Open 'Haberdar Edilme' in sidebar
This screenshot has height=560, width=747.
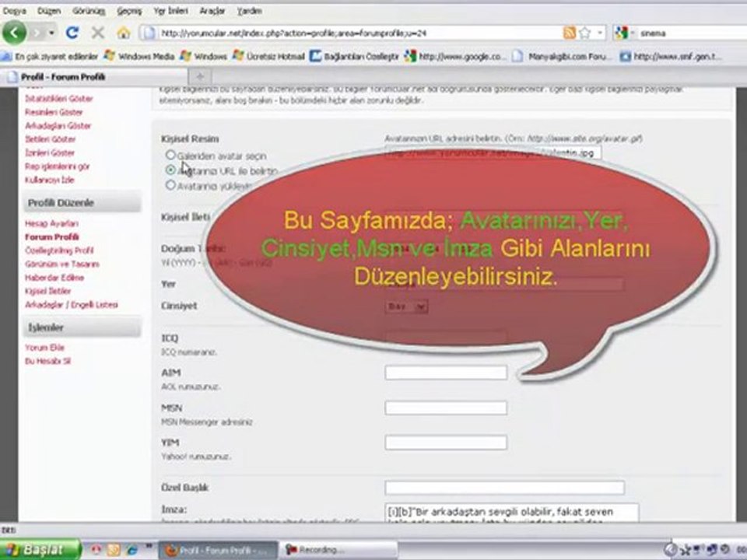[x=54, y=278]
